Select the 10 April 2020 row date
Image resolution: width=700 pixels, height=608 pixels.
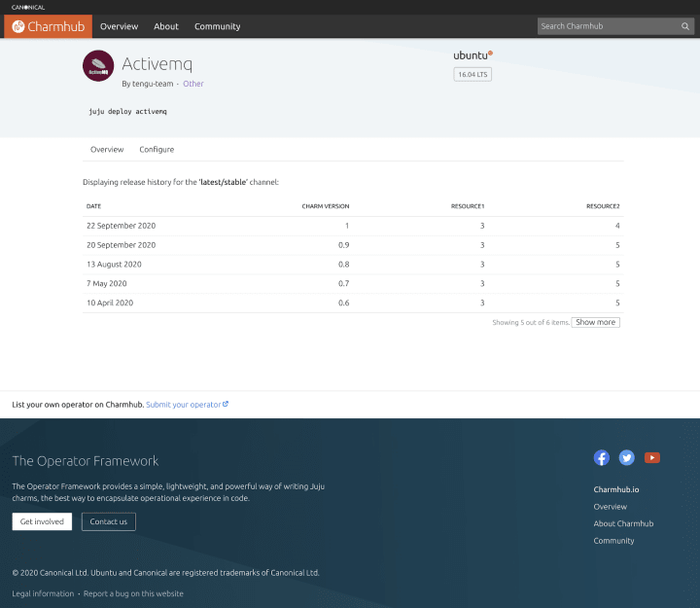pyautogui.click(x=110, y=303)
